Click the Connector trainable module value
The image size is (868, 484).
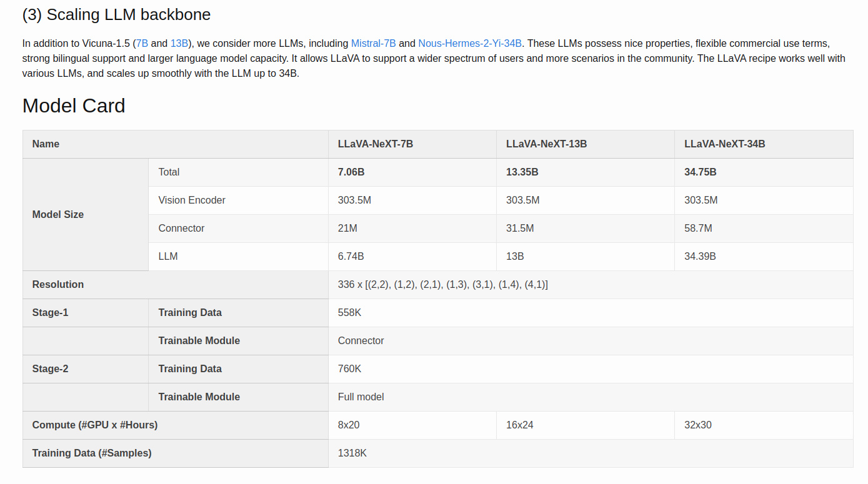click(361, 340)
